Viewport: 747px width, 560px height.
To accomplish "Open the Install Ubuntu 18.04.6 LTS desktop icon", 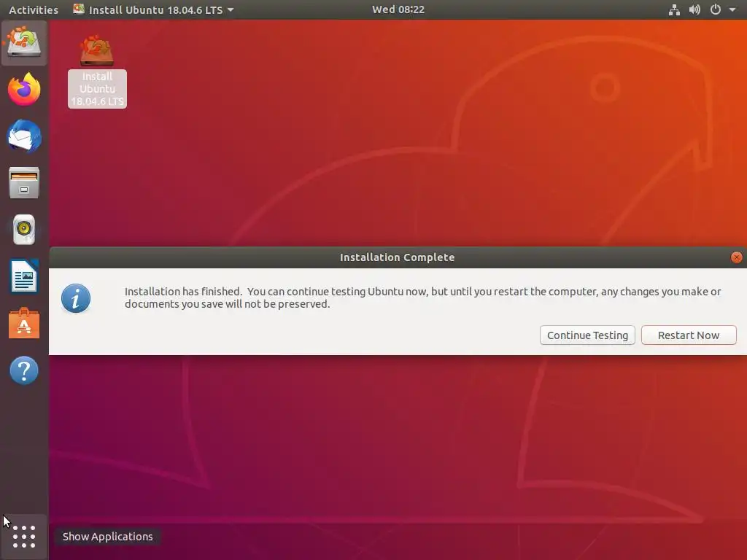I will [97, 71].
